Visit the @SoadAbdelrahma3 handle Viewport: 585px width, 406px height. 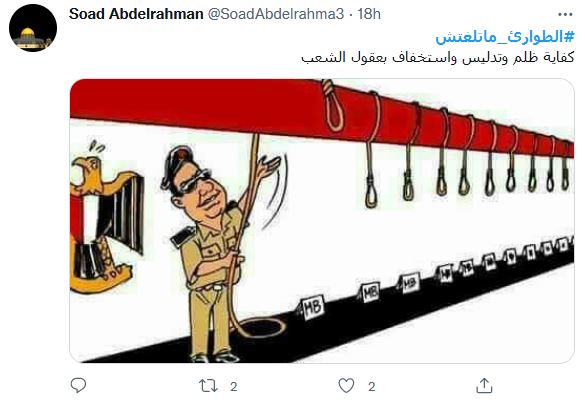coord(275,14)
